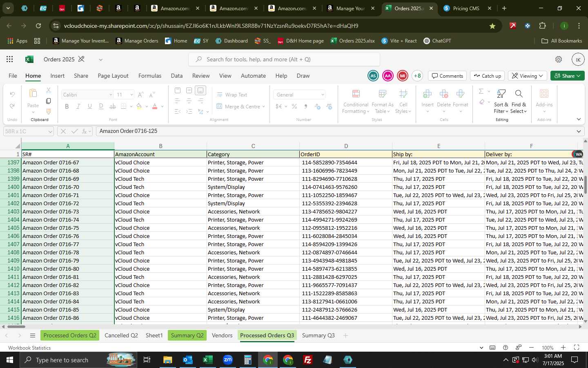Open the Microsoft 365 app launcher
The height and width of the screenshot is (368, 588).
click(x=10, y=59)
